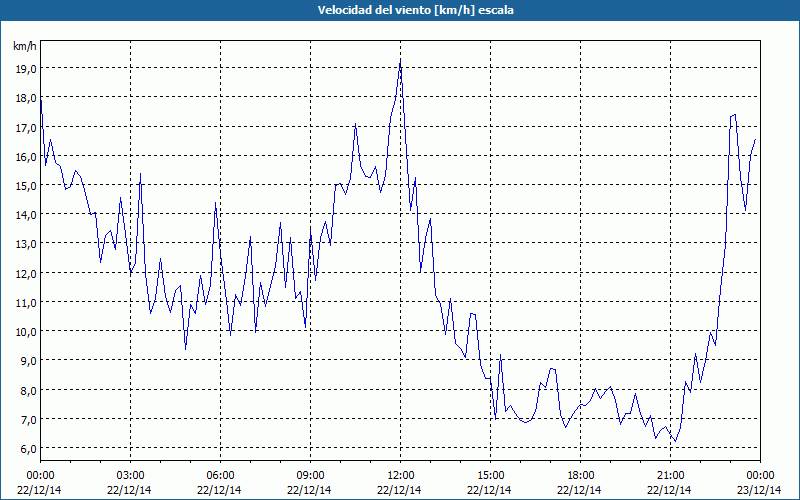The image size is (800, 500).
Task: Click the 7,0 speed axis label
Action: 28,419
